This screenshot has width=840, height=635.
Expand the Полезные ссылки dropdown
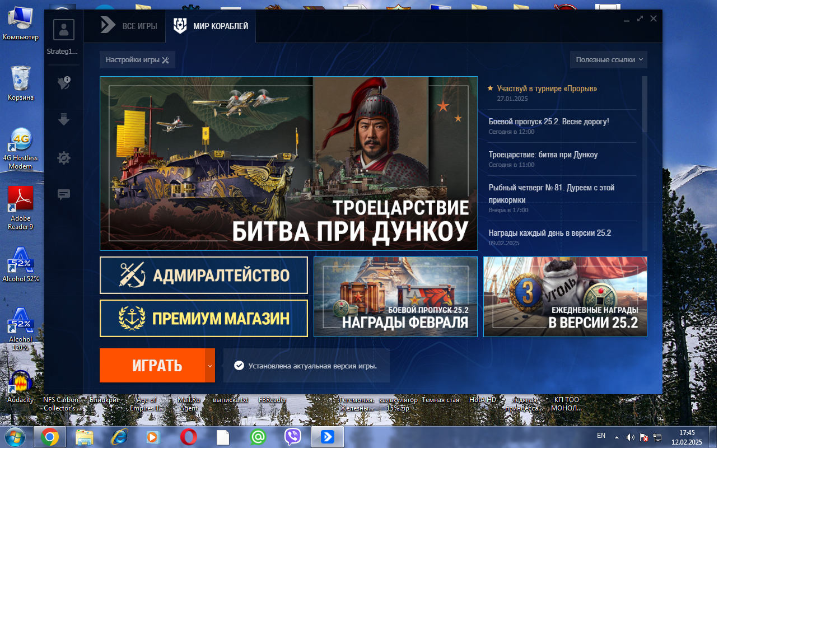tap(609, 60)
